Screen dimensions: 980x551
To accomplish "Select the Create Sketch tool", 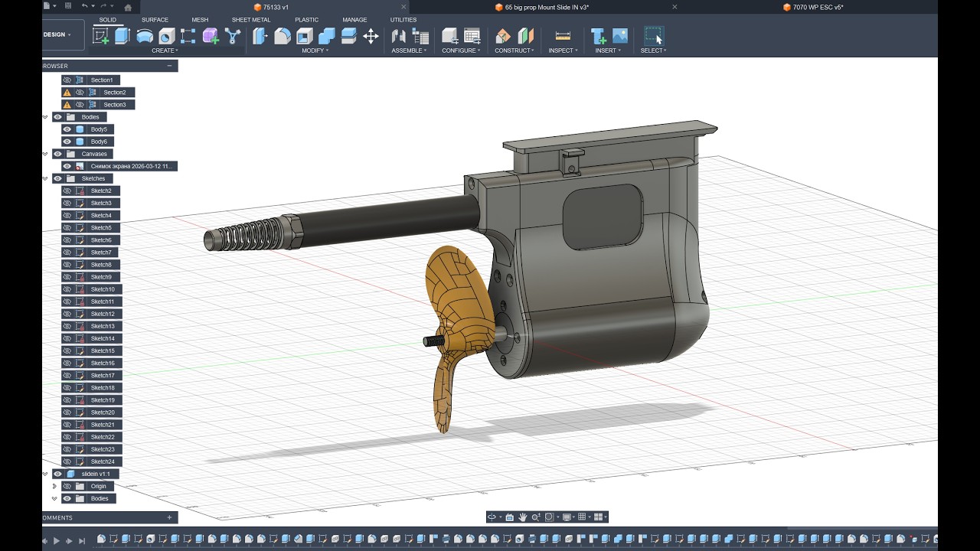I will (101, 36).
